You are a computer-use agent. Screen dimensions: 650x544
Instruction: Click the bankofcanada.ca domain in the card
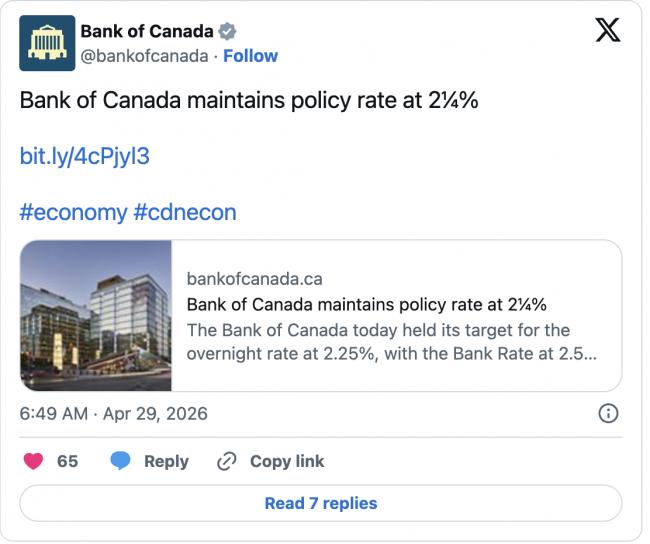(254, 279)
